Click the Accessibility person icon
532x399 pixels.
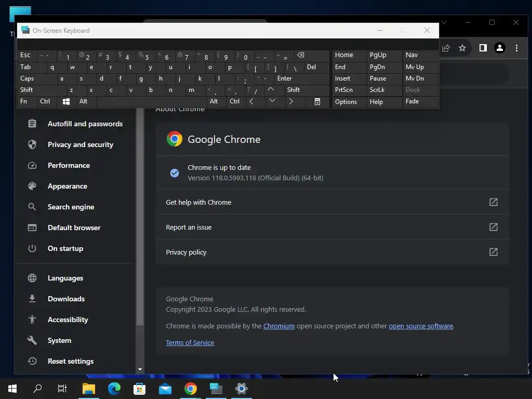pos(32,320)
